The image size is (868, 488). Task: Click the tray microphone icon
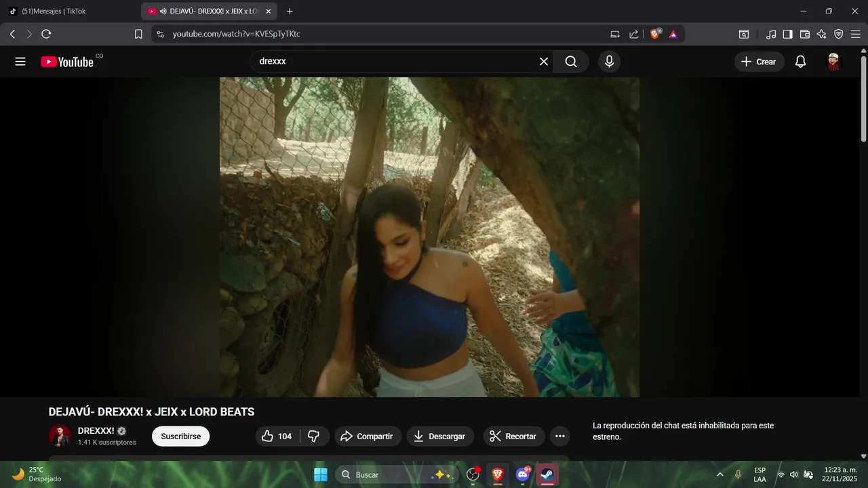click(738, 474)
